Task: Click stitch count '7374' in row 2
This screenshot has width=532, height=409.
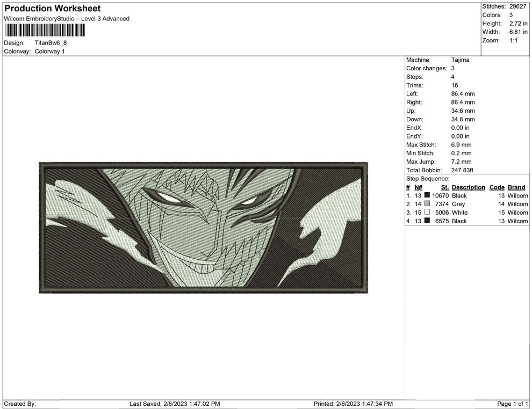Action: point(442,204)
